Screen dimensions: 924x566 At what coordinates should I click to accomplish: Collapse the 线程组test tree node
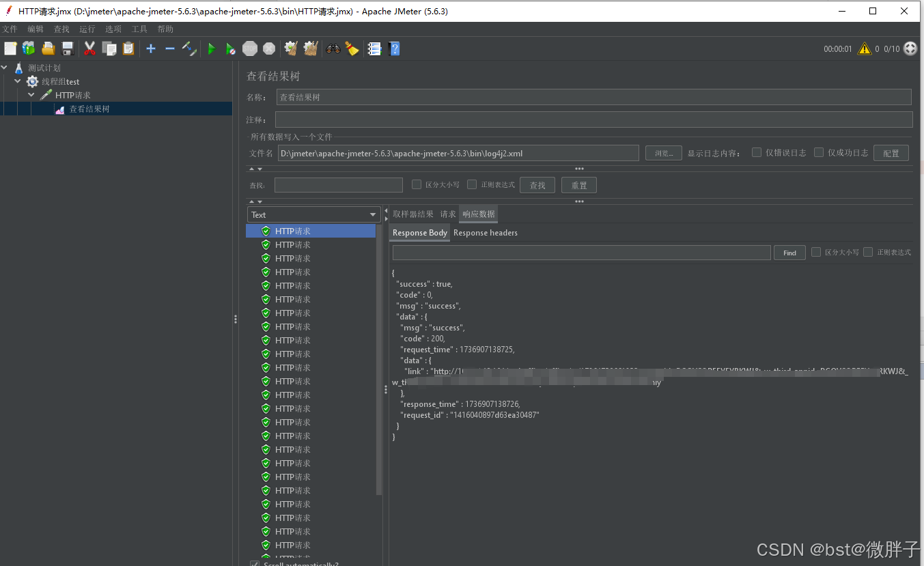[x=18, y=81]
